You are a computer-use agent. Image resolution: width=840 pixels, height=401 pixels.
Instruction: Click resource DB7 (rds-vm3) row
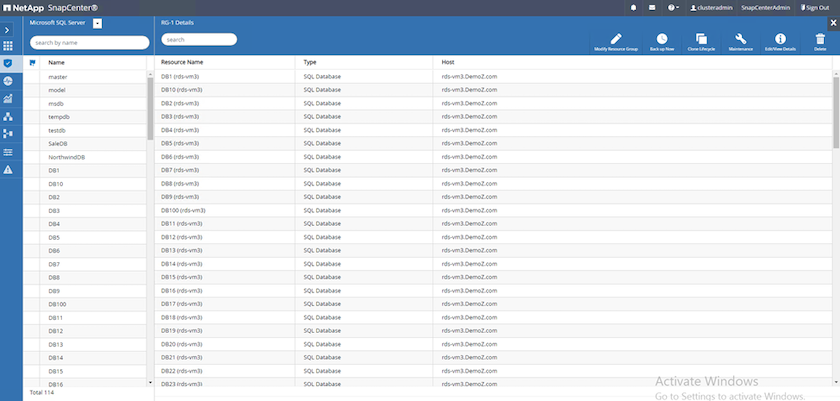click(493, 170)
